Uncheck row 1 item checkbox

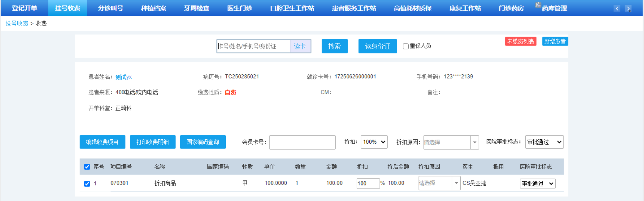pyautogui.click(x=87, y=183)
